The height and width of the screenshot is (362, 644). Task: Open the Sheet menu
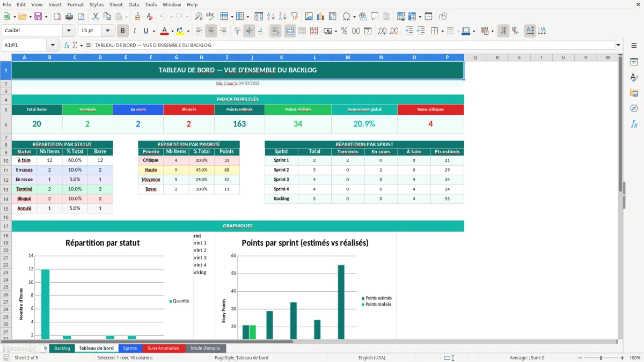tap(116, 4)
